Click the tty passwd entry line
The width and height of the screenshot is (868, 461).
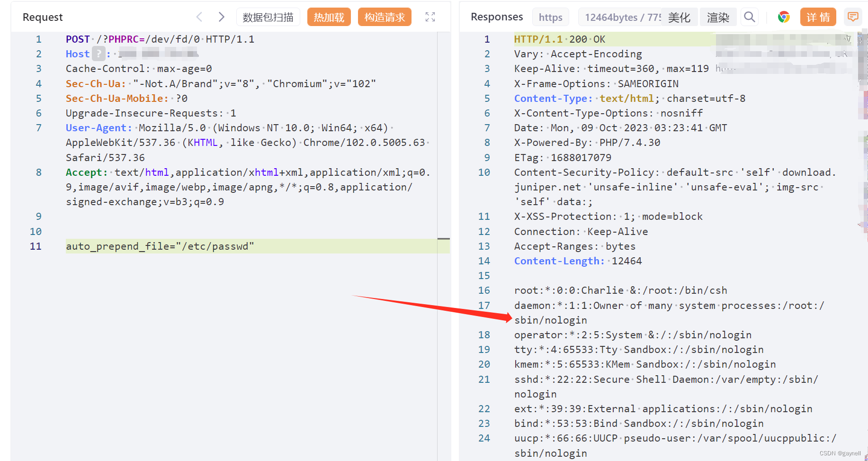(x=639, y=350)
